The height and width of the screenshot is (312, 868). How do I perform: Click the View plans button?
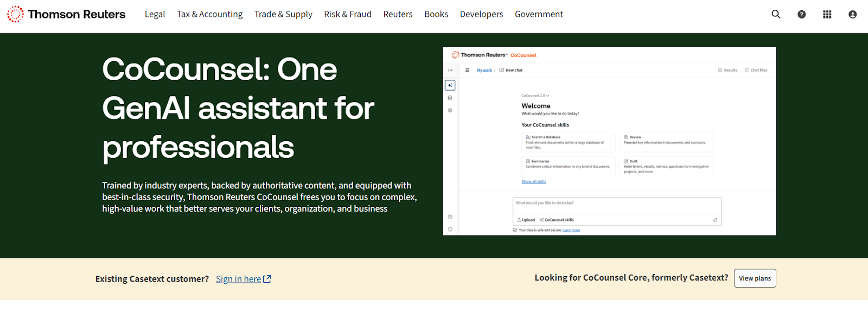(755, 278)
